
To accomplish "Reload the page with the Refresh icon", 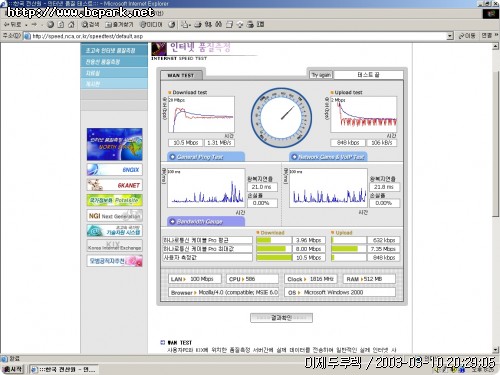I will [x=61, y=25].
